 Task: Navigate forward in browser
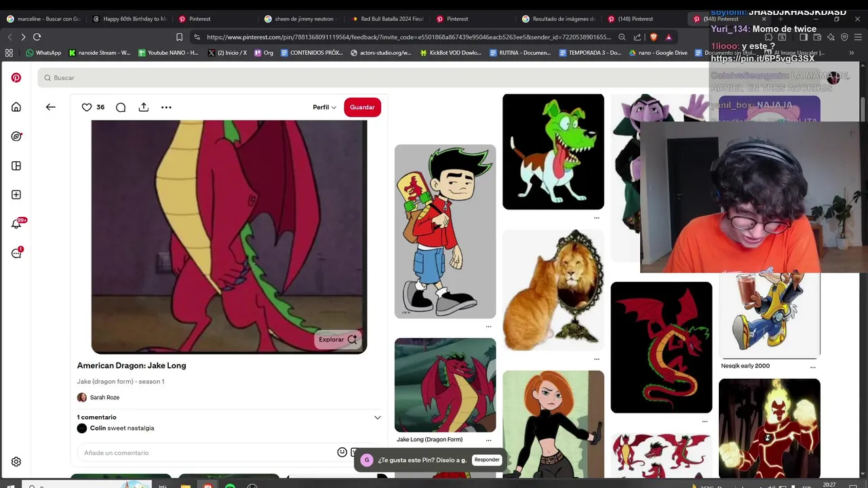[x=23, y=37]
